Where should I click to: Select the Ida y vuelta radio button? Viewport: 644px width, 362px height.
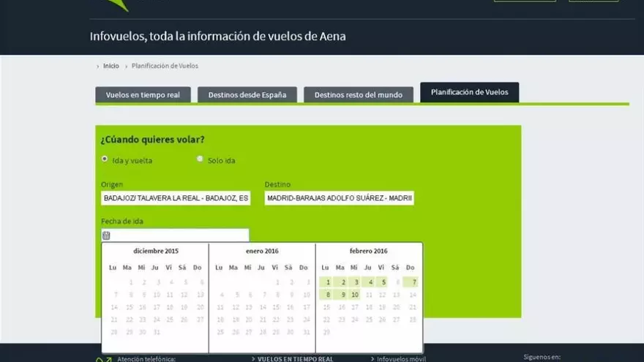[105, 159]
